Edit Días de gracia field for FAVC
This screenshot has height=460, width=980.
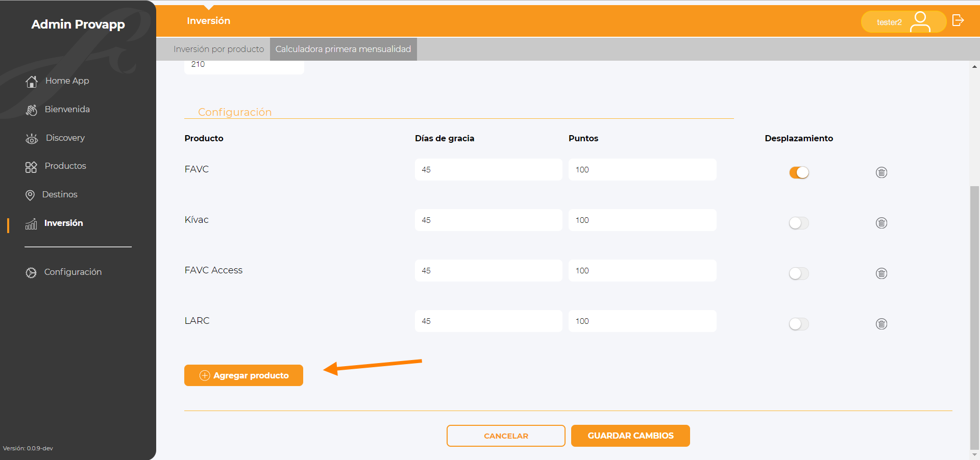(488, 169)
